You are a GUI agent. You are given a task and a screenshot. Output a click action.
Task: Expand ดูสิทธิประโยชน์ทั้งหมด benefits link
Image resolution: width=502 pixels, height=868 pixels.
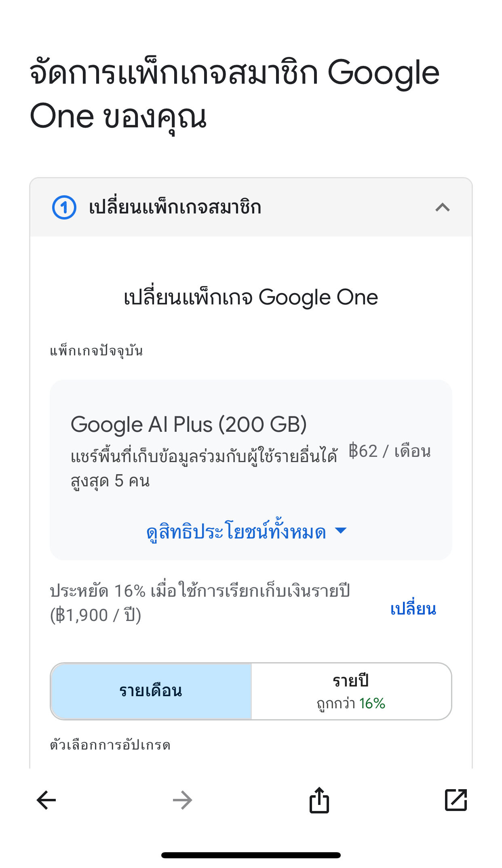(236, 532)
